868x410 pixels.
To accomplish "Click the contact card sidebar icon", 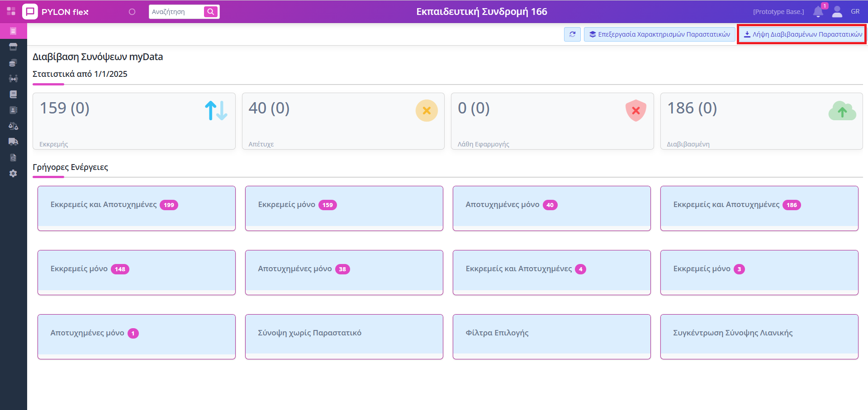I will [x=13, y=110].
